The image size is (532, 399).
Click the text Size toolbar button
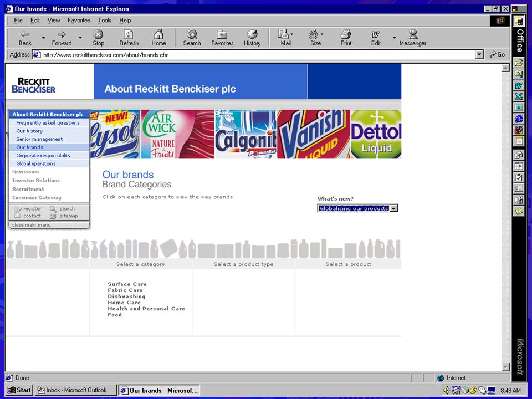coord(314,38)
